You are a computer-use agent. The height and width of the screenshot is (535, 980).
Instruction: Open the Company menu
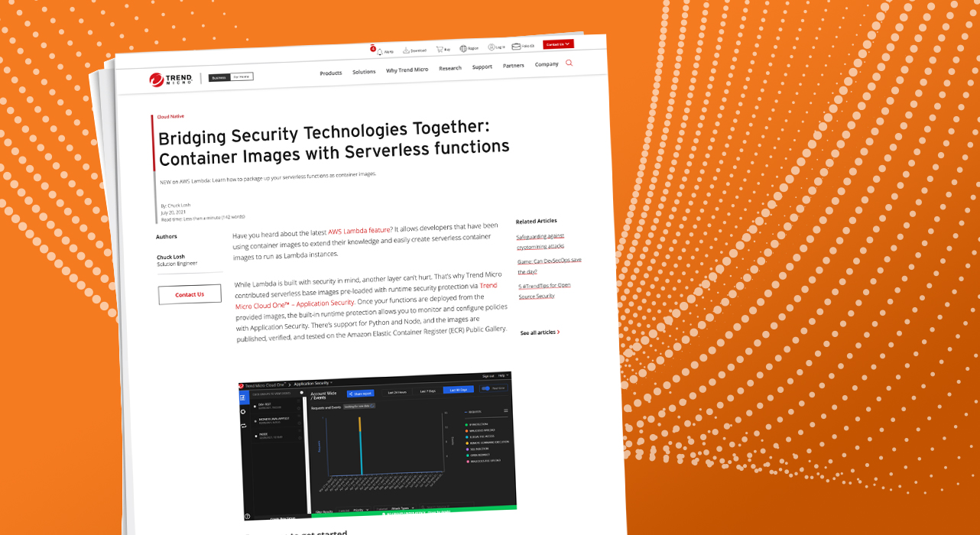(x=547, y=64)
